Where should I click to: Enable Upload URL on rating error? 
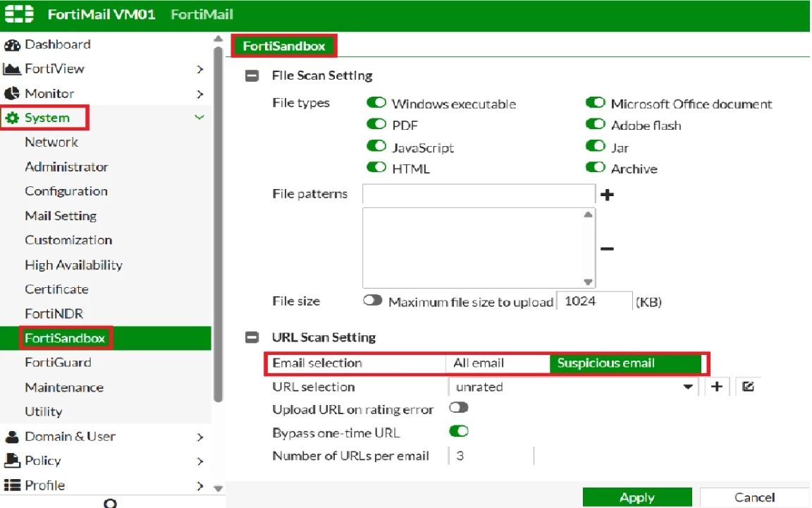[x=459, y=407]
